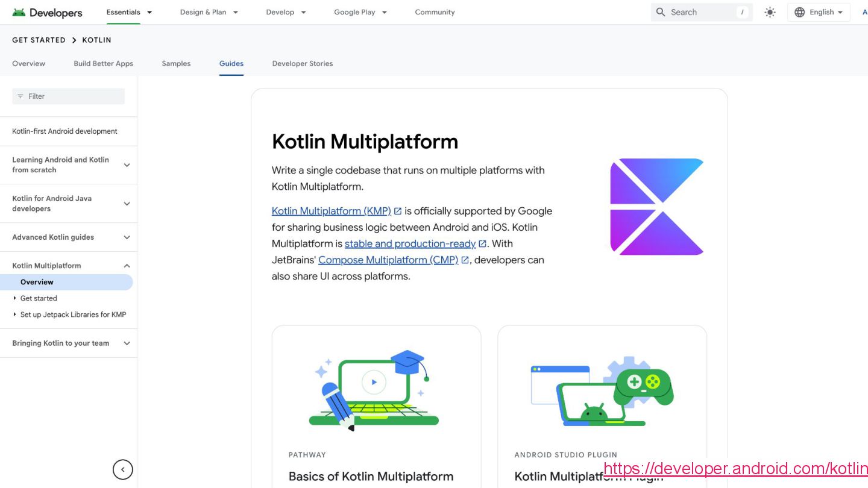This screenshot has height=488, width=868.
Task: Click the filter icon in sidebar
Action: pyautogui.click(x=20, y=96)
